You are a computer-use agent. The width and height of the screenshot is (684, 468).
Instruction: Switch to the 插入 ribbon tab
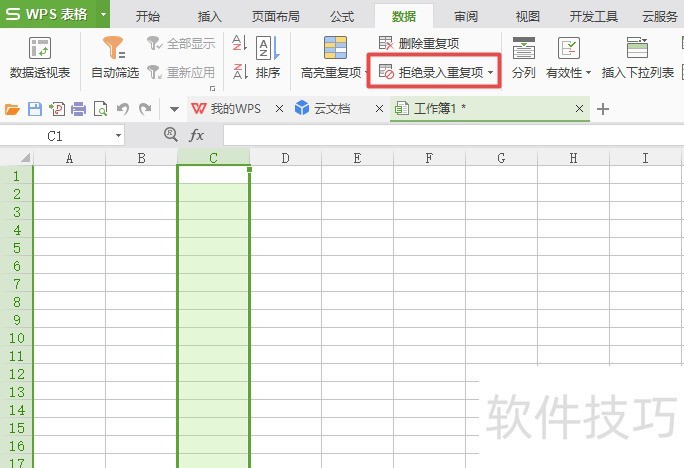click(x=209, y=17)
